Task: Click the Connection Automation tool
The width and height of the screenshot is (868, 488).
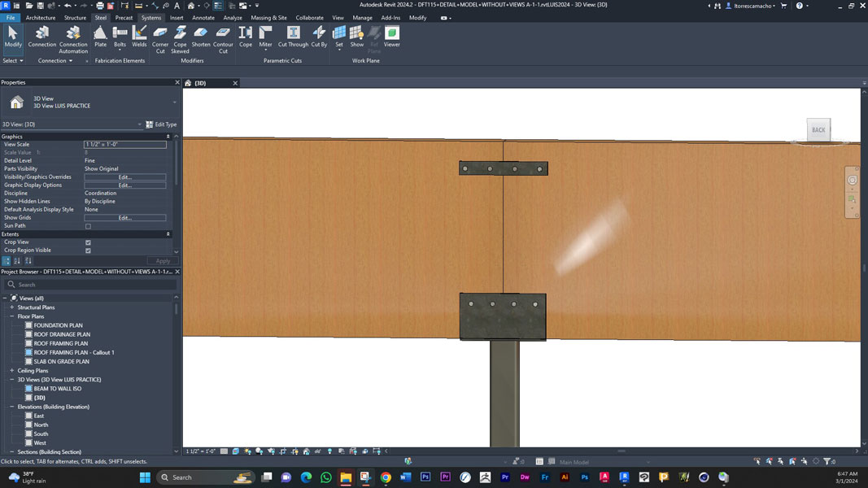Action: click(x=73, y=37)
